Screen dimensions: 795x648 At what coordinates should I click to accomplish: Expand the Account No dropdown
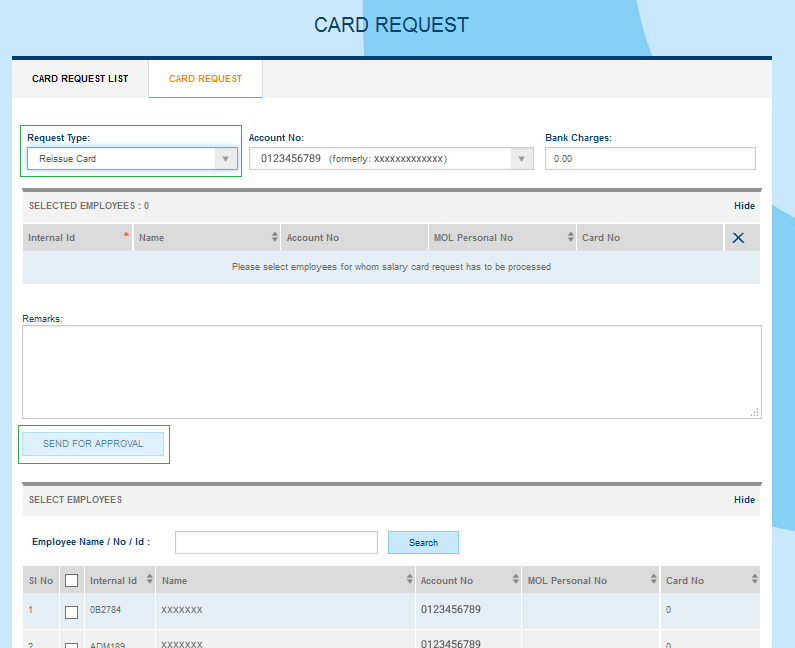(x=391, y=159)
